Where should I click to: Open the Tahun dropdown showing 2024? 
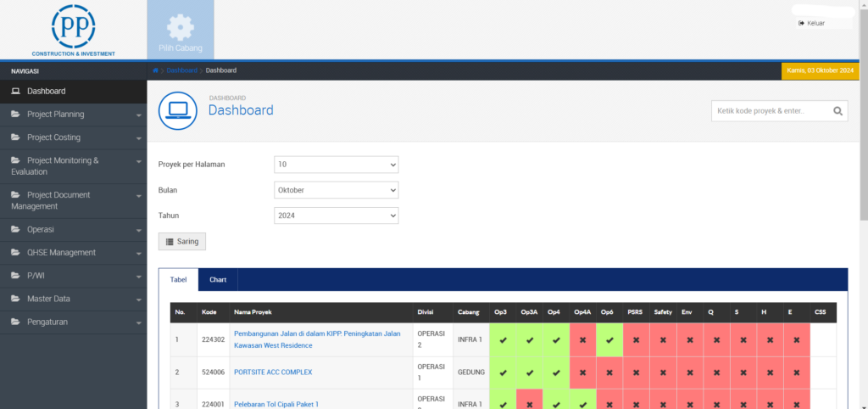coord(337,216)
